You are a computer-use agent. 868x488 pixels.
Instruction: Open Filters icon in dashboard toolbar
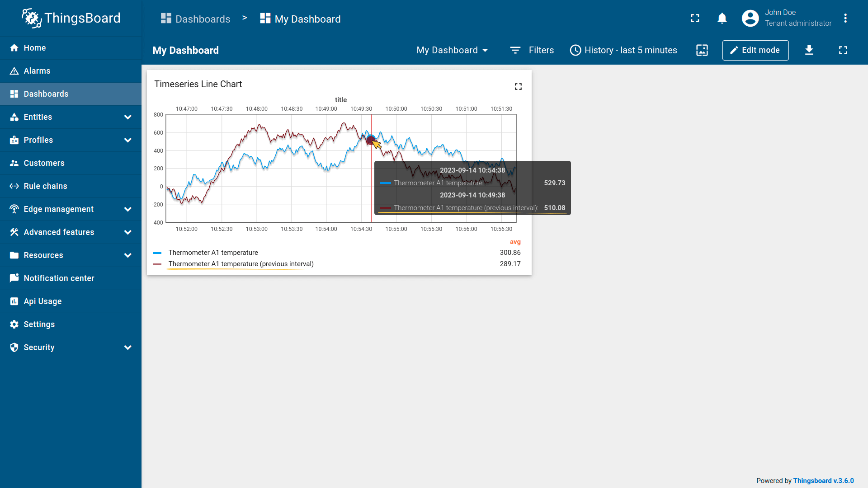pos(515,50)
